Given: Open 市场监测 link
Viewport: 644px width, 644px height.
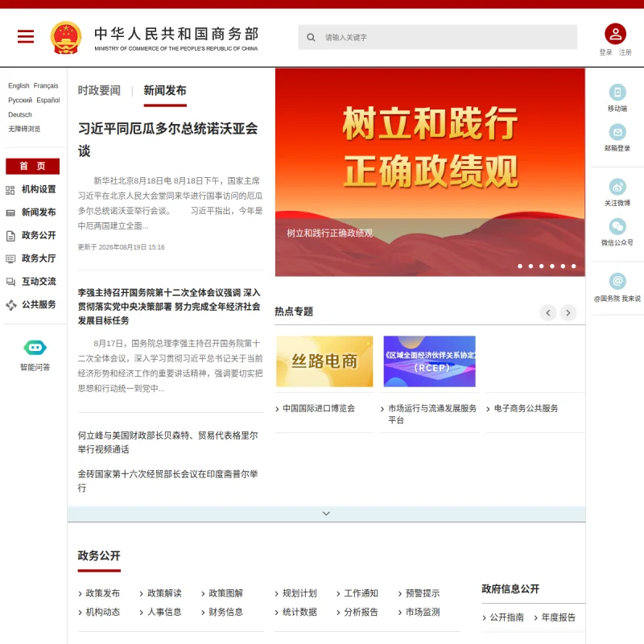Looking at the screenshot, I should click(423, 612).
